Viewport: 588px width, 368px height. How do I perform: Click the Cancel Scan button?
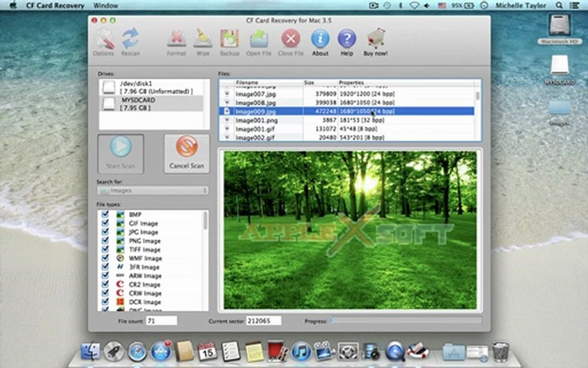[187, 154]
